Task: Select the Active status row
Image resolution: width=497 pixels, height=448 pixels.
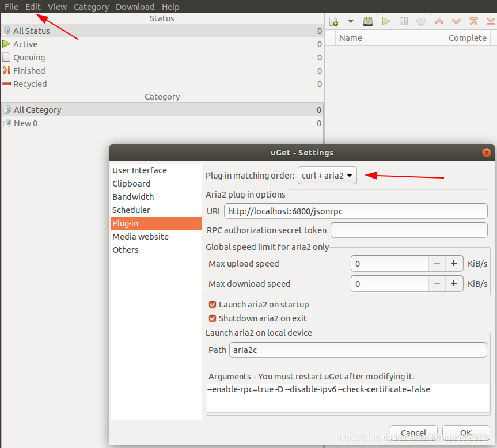Action: [x=162, y=44]
